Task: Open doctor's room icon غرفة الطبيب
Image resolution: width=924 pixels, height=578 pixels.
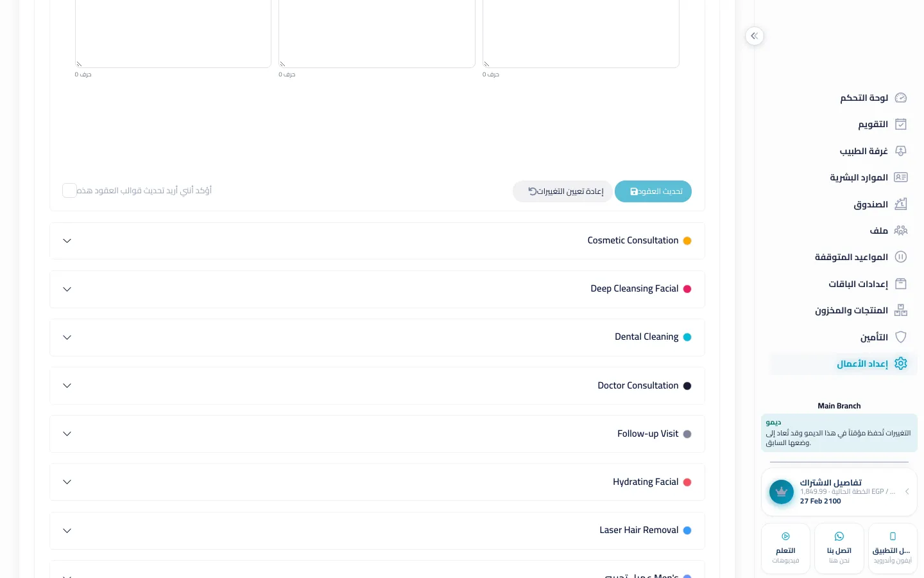Action: [x=901, y=151]
